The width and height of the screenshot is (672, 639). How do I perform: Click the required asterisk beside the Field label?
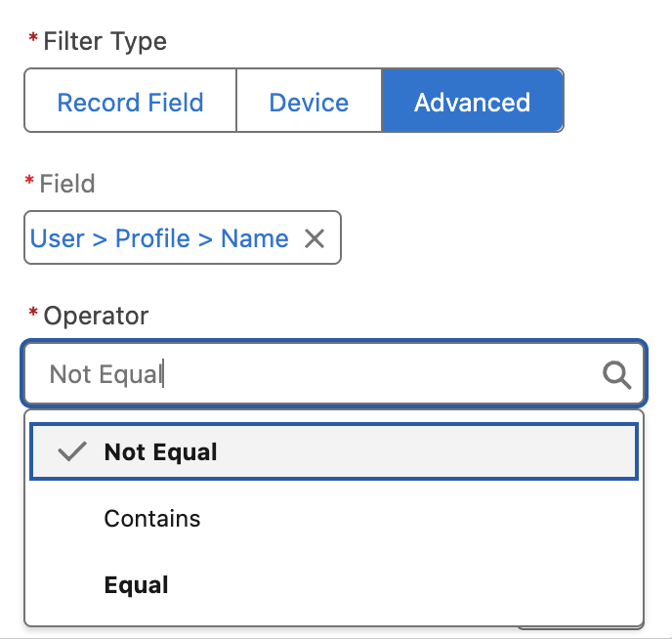point(32,183)
